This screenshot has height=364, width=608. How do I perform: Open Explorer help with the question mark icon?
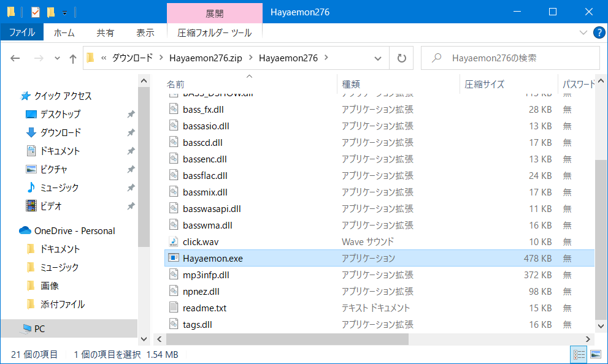[x=599, y=33]
